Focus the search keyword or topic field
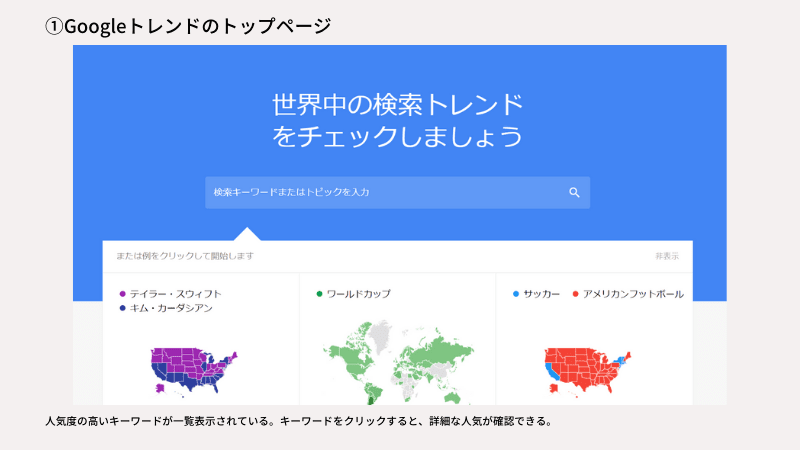 pyautogui.click(x=397, y=192)
